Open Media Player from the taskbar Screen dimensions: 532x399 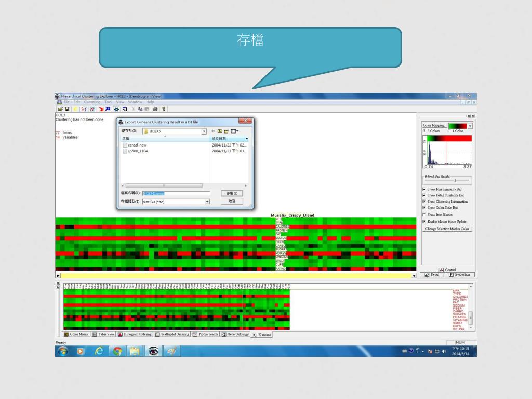(81, 351)
